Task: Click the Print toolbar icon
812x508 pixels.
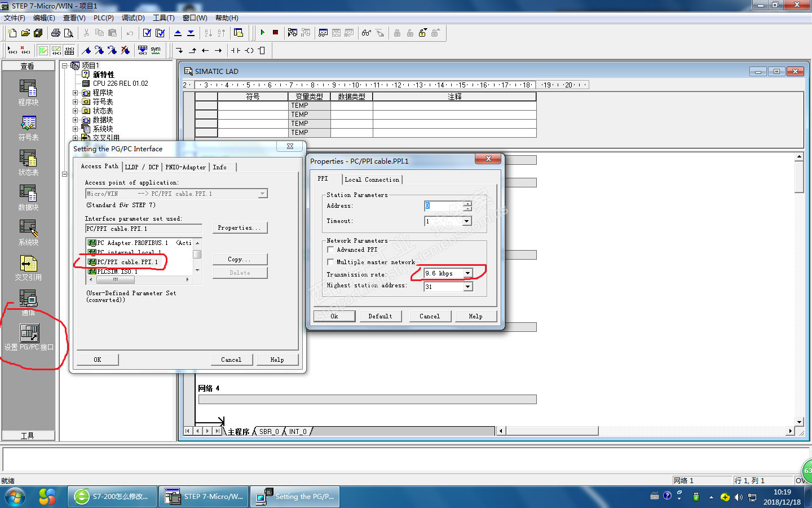Action: (56, 33)
